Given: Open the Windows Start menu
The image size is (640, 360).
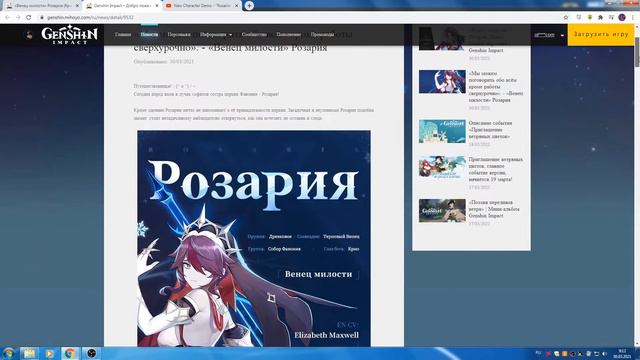Looking at the screenshot, I should point(8,353).
